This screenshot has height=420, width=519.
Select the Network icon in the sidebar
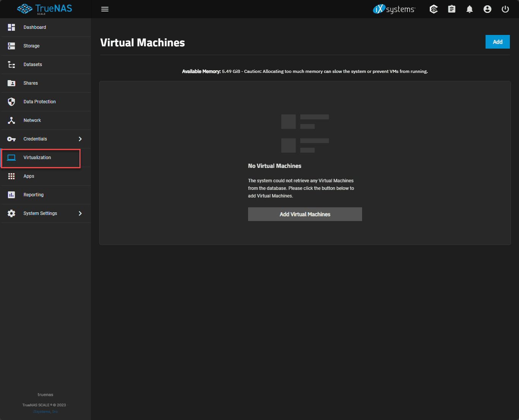tap(11, 120)
